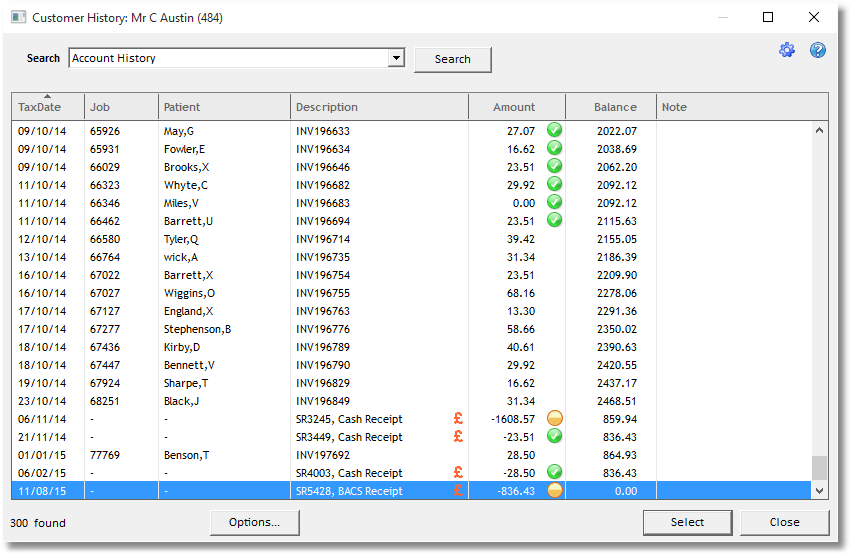The height and width of the screenshot is (556, 852).
Task: Click the date 23/10/14
Action: click(x=42, y=401)
